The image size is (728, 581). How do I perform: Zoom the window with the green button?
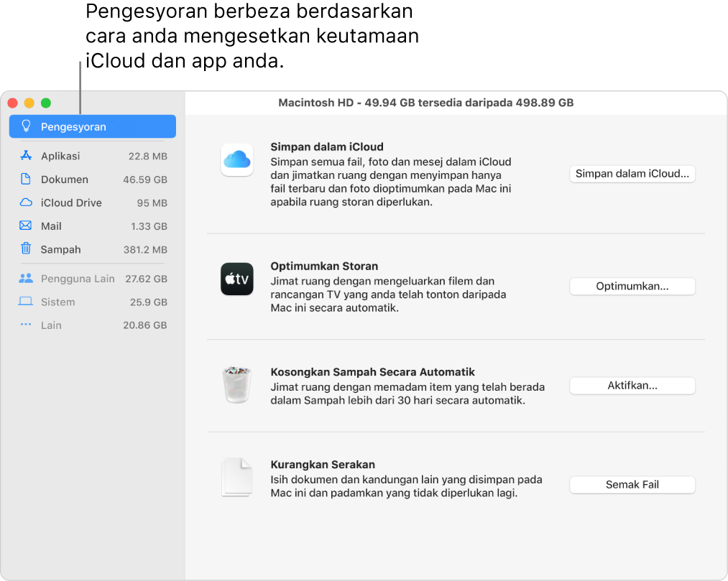(x=46, y=103)
